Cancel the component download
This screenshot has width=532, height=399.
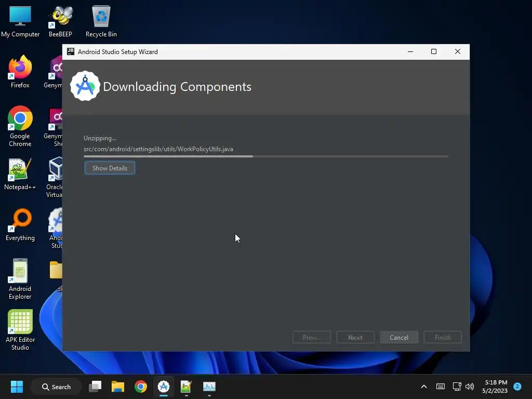click(399, 337)
